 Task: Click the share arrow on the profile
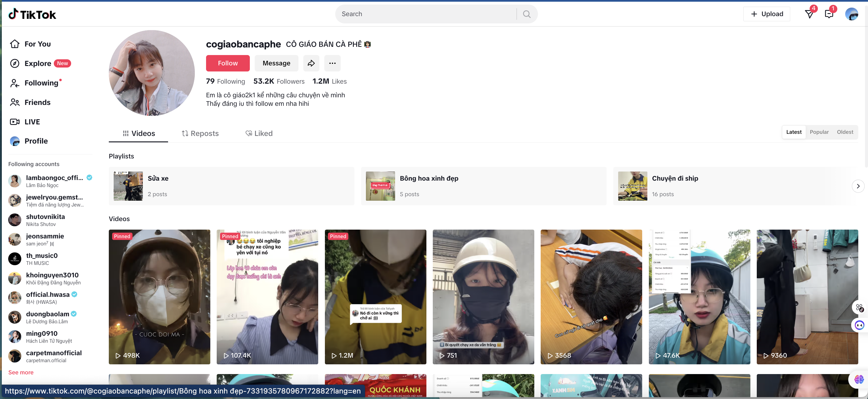point(311,63)
